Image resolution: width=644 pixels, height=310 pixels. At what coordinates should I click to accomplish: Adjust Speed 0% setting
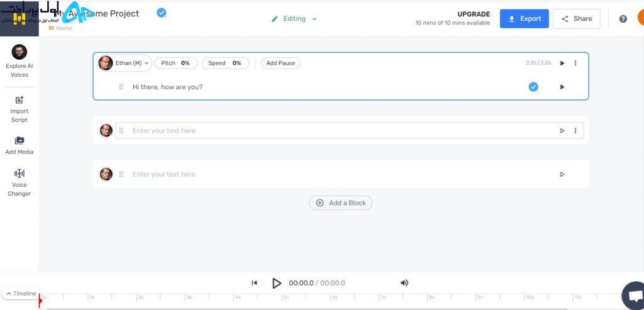point(225,64)
